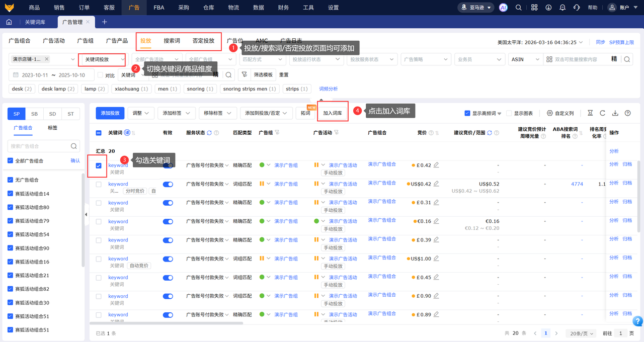Filter the 广告活动 column
The height and width of the screenshot is (342, 644).
click(x=337, y=133)
